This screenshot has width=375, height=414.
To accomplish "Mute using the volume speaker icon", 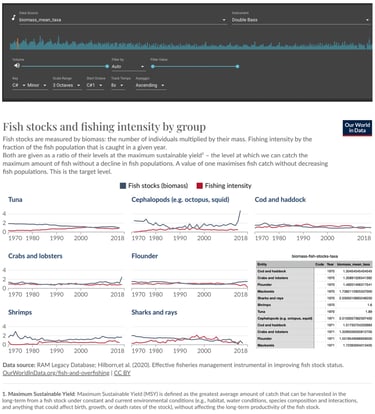I will [x=17, y=66].
